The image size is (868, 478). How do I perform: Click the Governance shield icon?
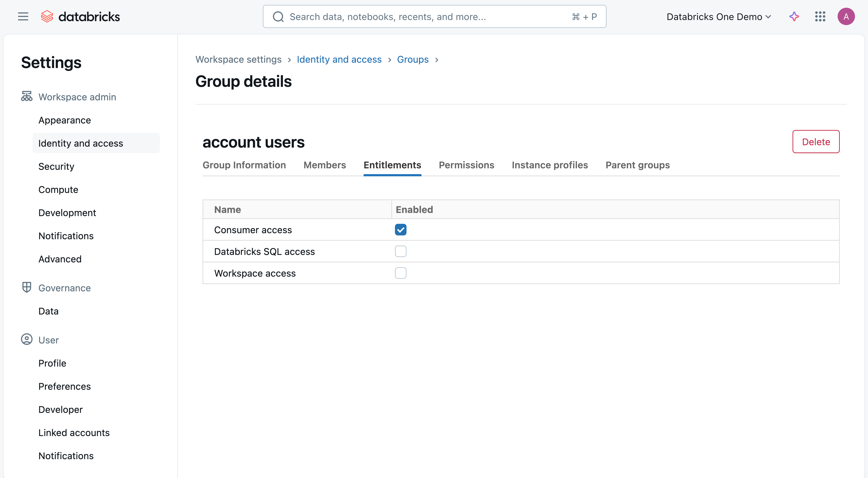click(x=27, y=287)
